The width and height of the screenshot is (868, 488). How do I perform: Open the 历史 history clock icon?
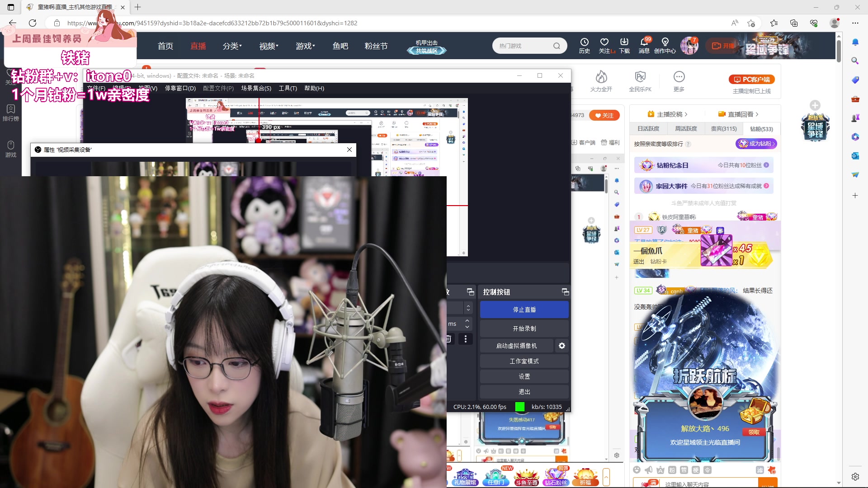pyautogui.click(x=584, y=42)
